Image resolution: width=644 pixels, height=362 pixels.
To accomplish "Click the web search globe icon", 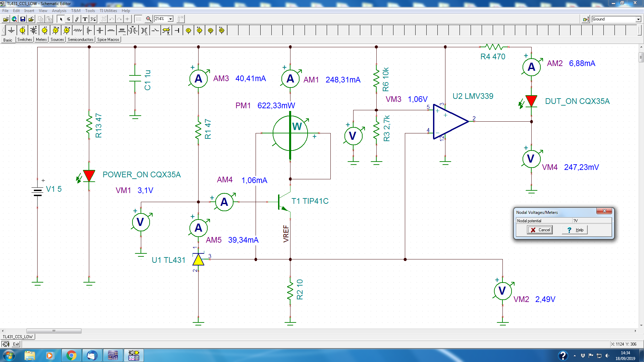I will [14, 19].
